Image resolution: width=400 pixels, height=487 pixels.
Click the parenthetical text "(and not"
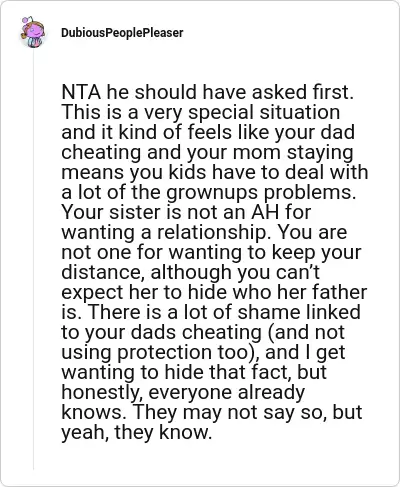click(x=304, y=332)
